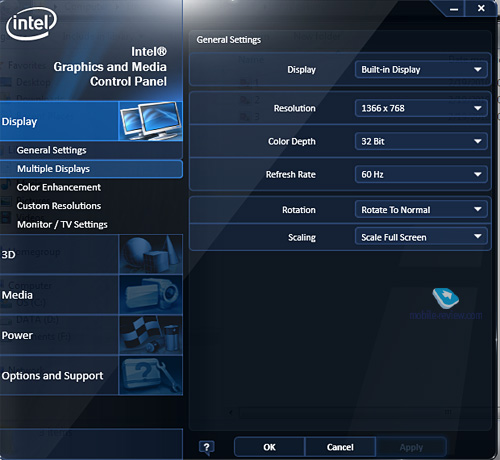
Task: Click the Scaling label
Action: coord(302,237)
